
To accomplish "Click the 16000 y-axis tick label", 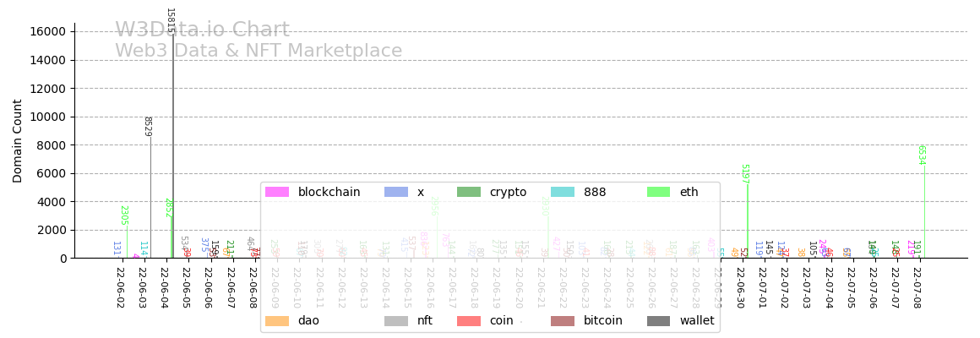I will point(48,31).
